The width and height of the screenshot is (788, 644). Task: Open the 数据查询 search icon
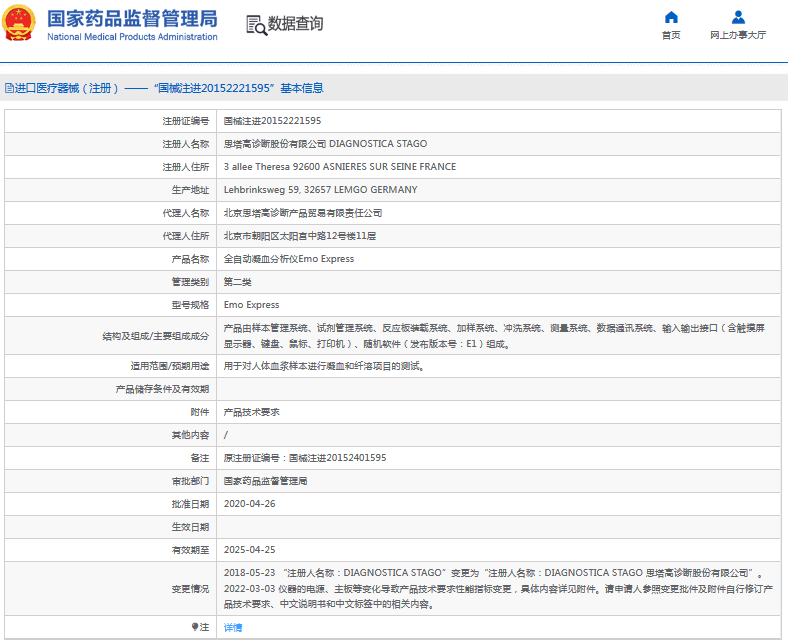point(256,25)
